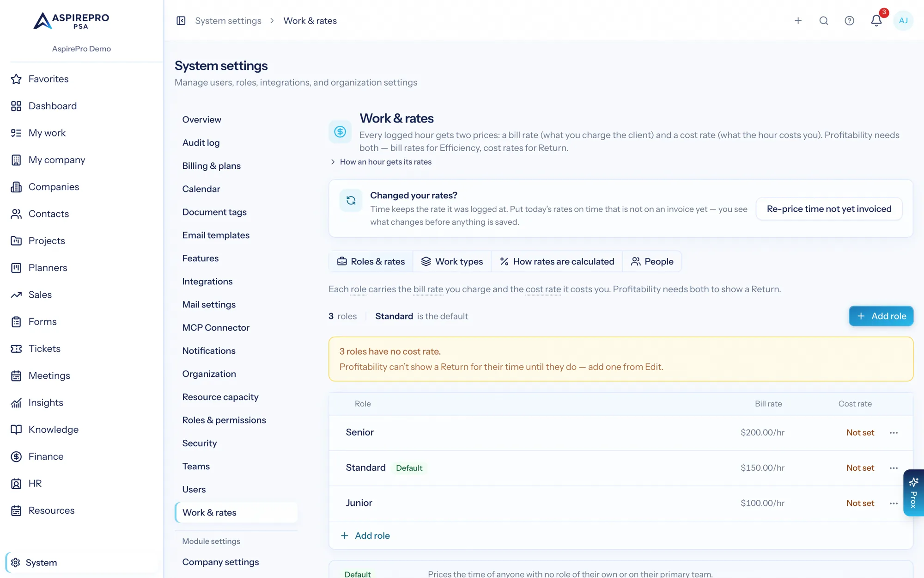The width and height of the screenshot is (924, 578).
Task: Open Overview settings page
Action: (237, 120)
